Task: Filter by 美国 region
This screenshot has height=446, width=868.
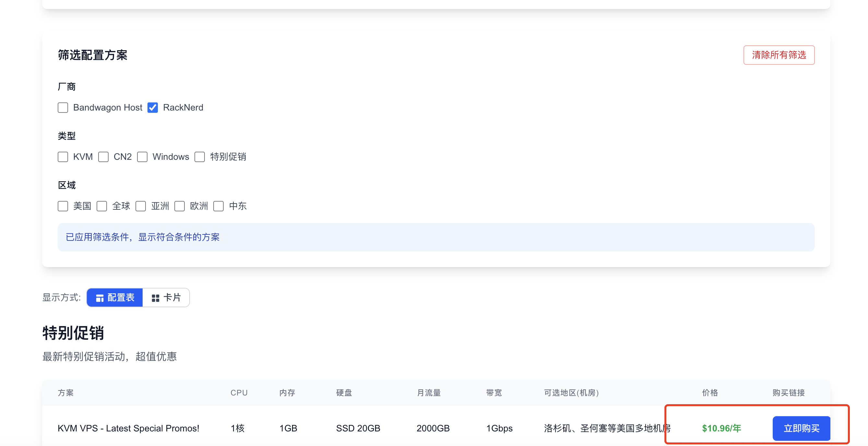Action: pos(63,206)
